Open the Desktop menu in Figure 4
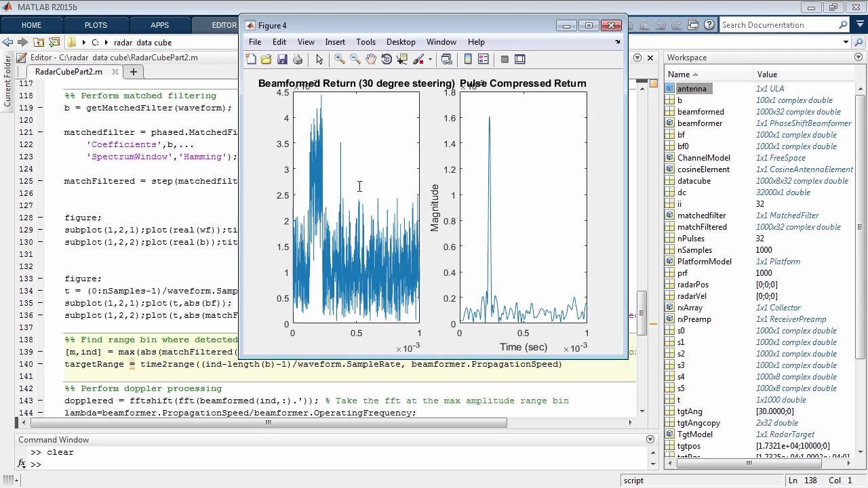The height and width of the screenshot is (488, 868). tap(401, 42)
